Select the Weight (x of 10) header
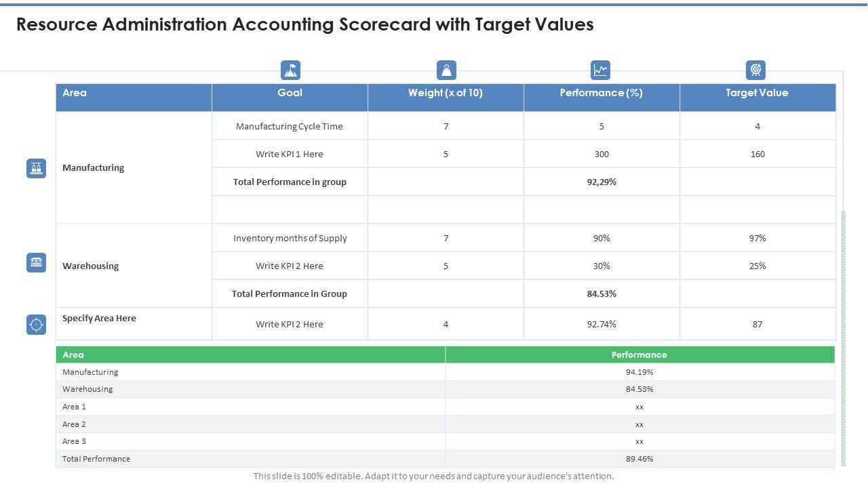 coord(446,93)
